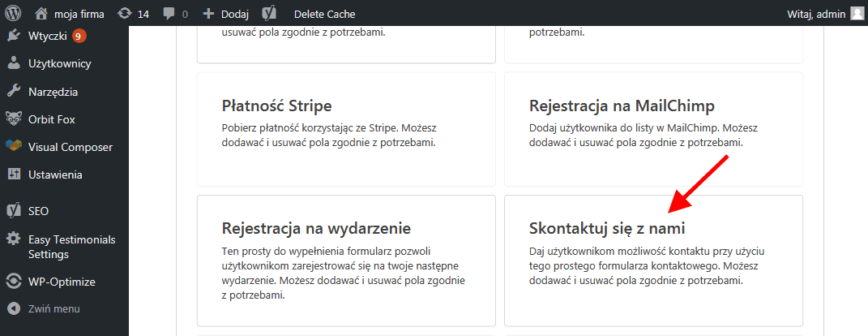Click Delete Cache in admin bar

click(324, 14)
